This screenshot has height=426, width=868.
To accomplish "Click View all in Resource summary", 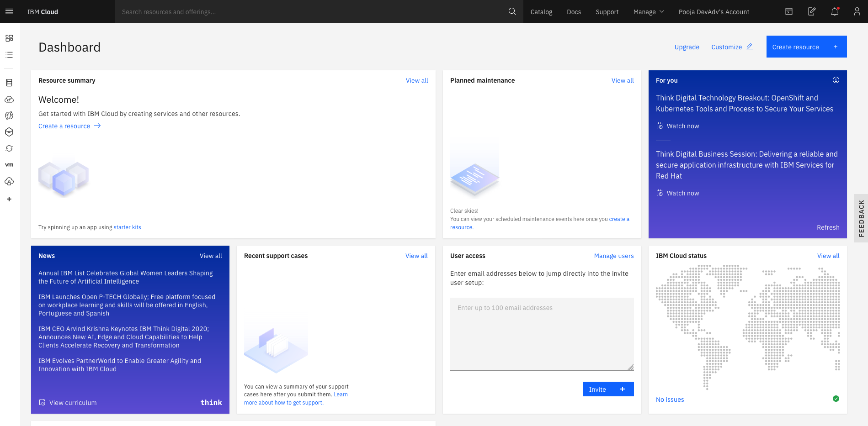I will pyautogui.click(x=417, y=80).
